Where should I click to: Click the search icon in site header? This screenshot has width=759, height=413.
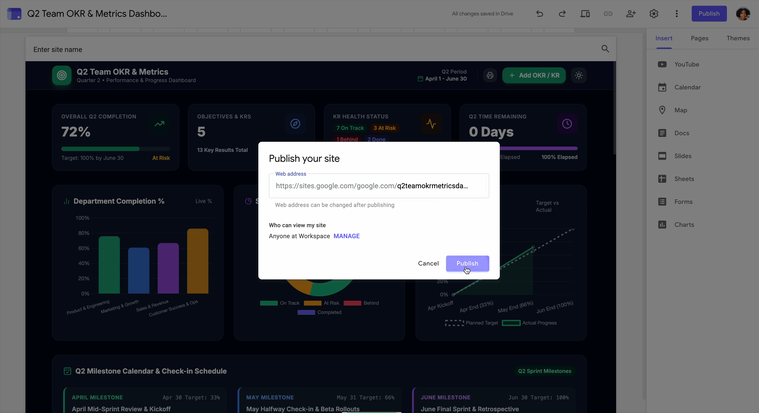605,48
